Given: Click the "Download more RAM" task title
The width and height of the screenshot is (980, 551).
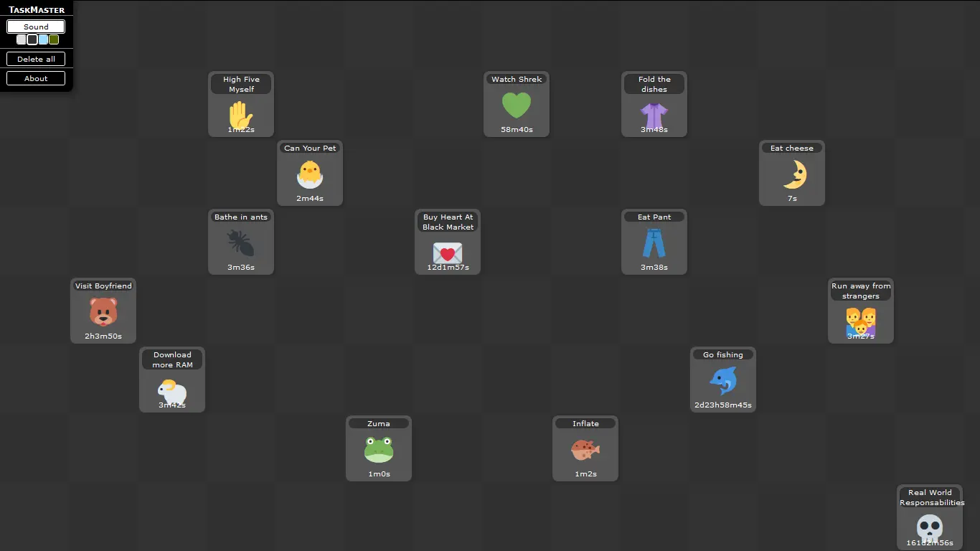Looking at the screenshot, I should click(172, 359).
